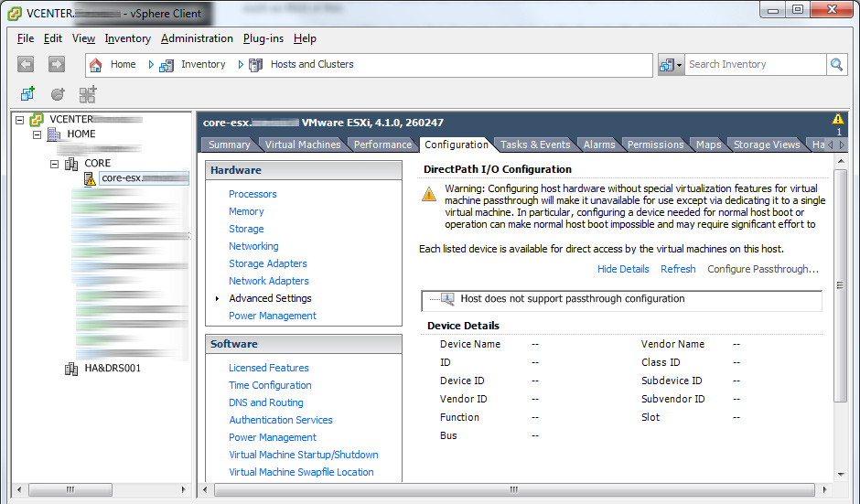Select the Advanced Settings hardware item
The height and width of the screenshot is (504, 860).
coord(271,298)
